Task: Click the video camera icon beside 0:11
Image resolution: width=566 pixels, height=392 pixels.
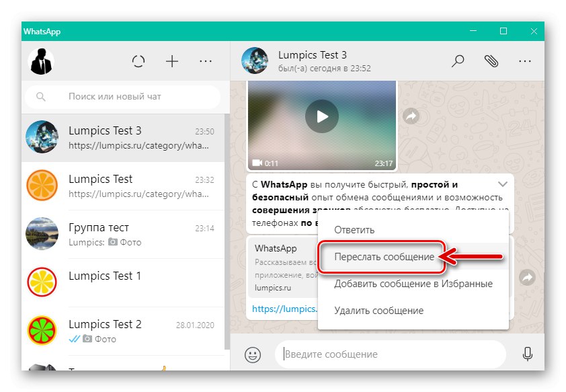Action: pyautogui.click(x=257, y=163)
